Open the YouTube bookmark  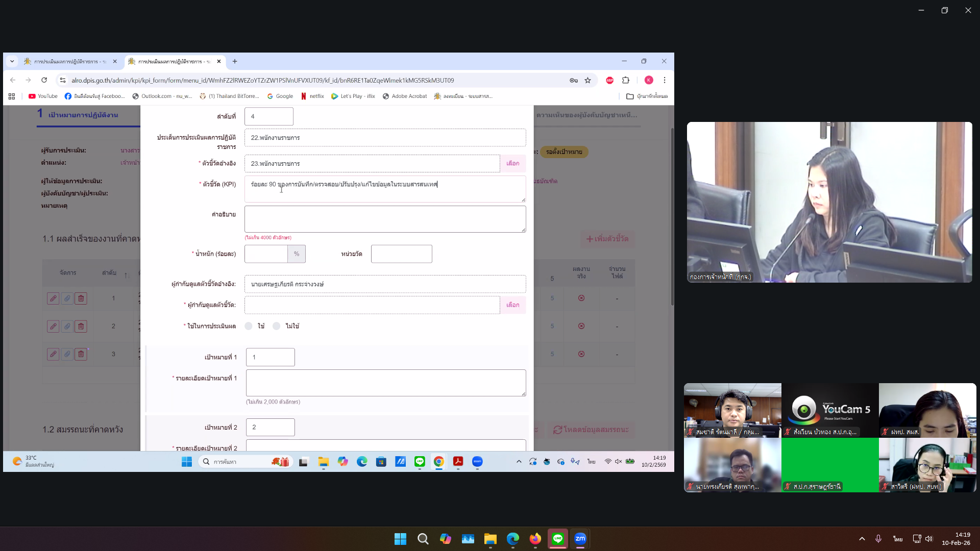pos(43,96)
